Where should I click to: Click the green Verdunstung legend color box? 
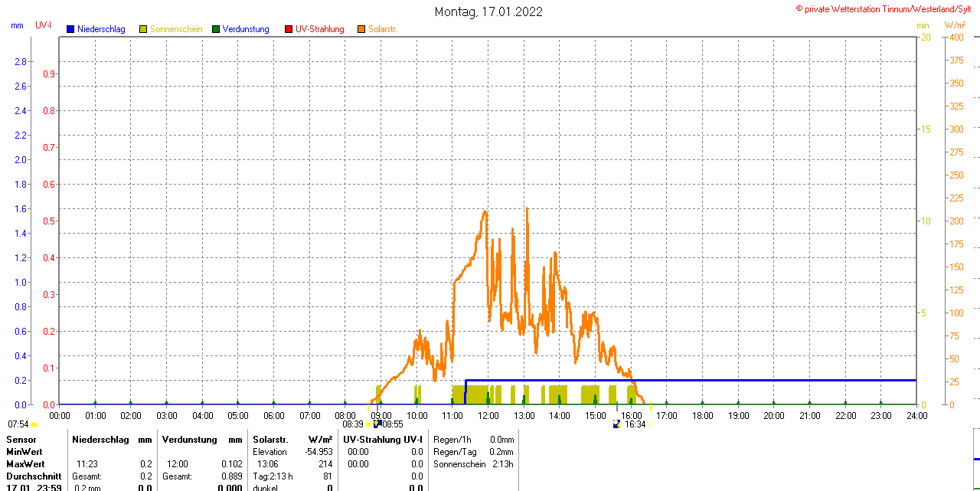tap(216, 29)
